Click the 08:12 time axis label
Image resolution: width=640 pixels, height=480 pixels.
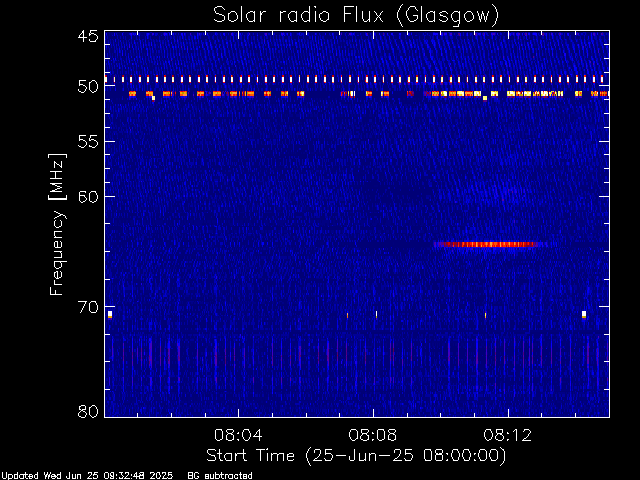click(x=508, y=435)
